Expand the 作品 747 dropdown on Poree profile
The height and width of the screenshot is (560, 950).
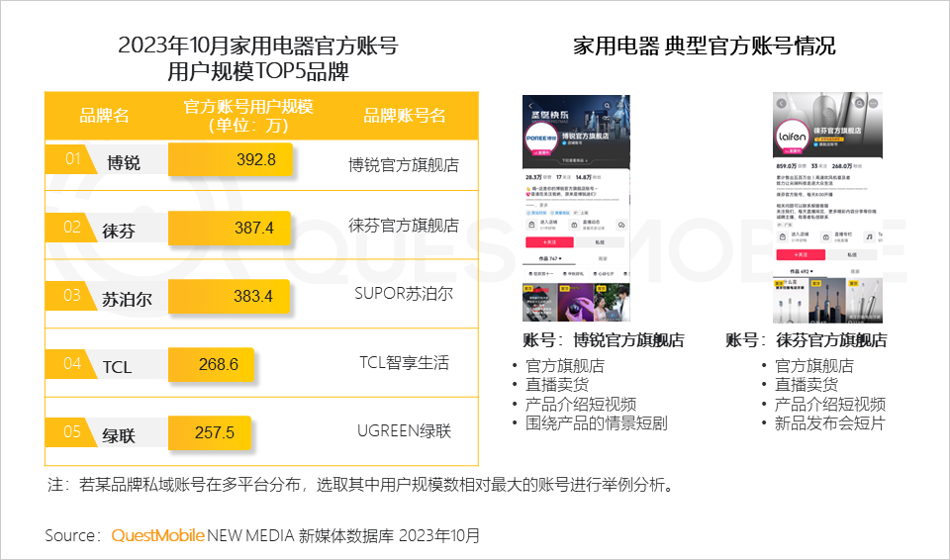[550, 259]
